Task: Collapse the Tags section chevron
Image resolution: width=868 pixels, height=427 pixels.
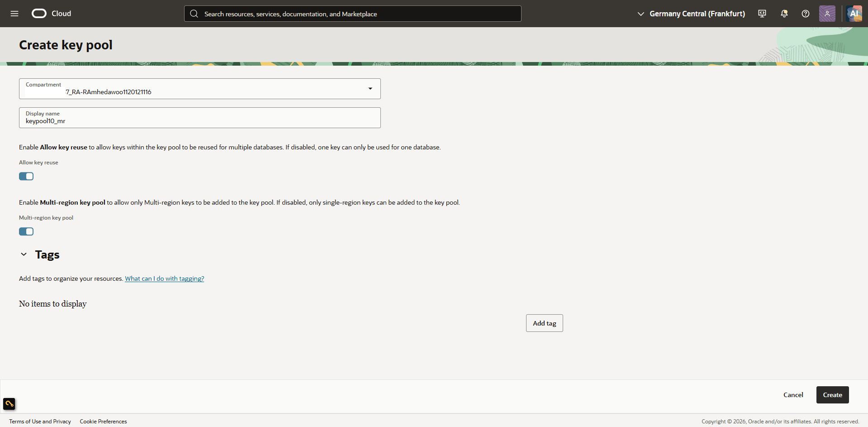Action: (24, 254)
